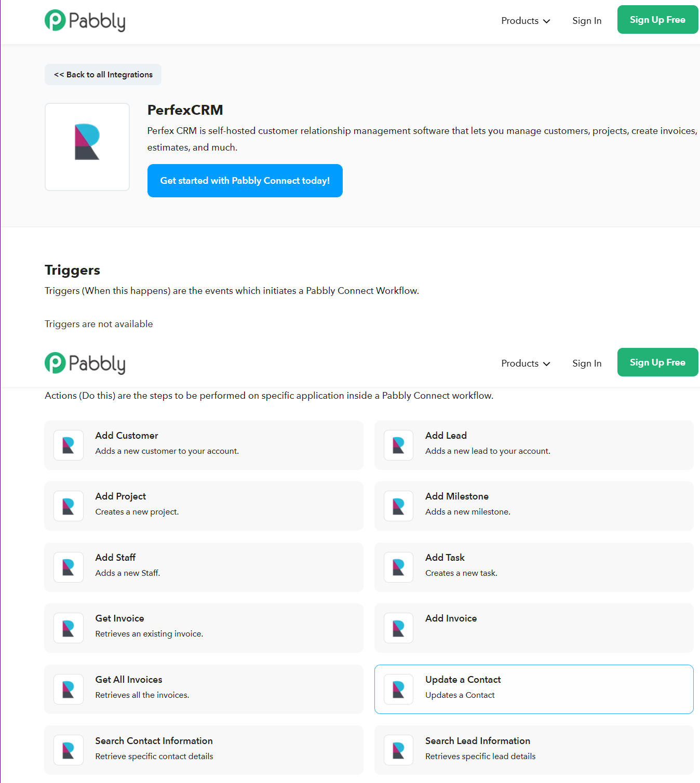The width and height of the screenshot is (700, 783).
Task: Select the Add Staff title
Action: coord(115,558)
